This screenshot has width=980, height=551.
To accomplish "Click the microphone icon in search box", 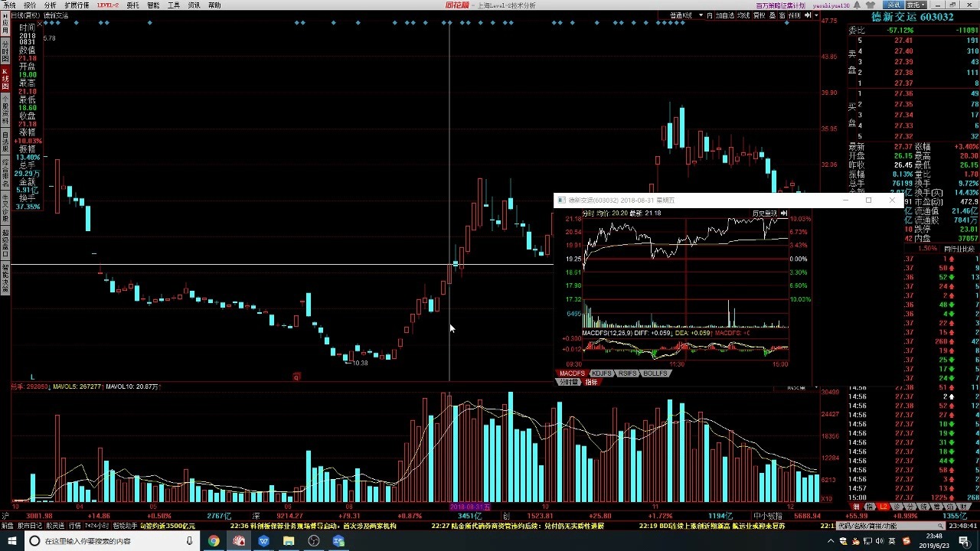I will pos(189,541).
